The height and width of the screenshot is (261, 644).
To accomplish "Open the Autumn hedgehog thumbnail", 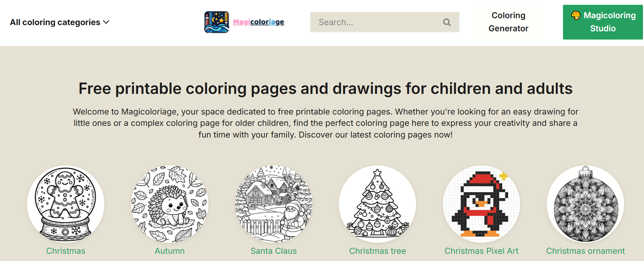I will point(170,204).
